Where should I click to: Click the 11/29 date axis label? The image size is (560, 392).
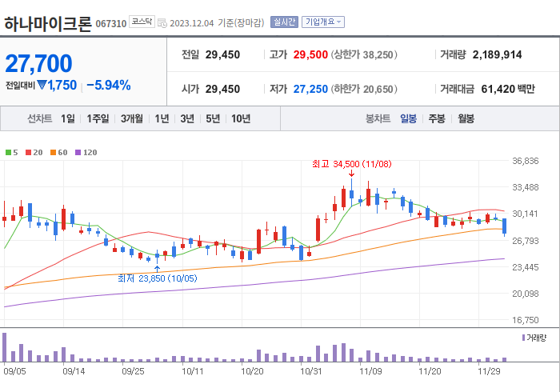pos(489,371)
